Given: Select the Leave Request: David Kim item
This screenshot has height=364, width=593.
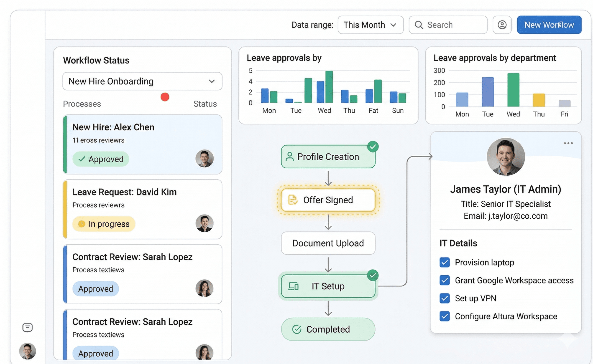Looking at the screenshot, I should click(x=142, y=209).
